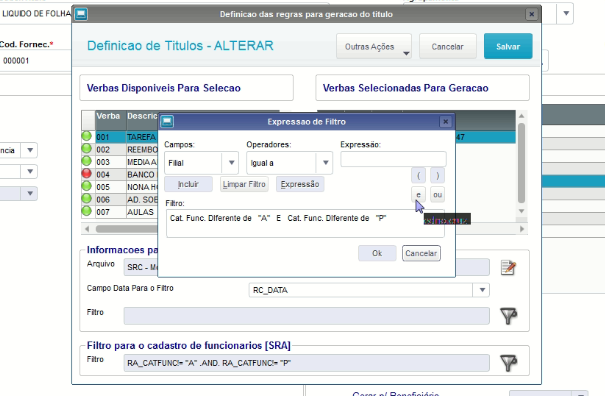The width and height of the screenshot is (605, 396).
Task: Click the scroll-up arrow of selected verbas list
Action: [x=521, y=116]
